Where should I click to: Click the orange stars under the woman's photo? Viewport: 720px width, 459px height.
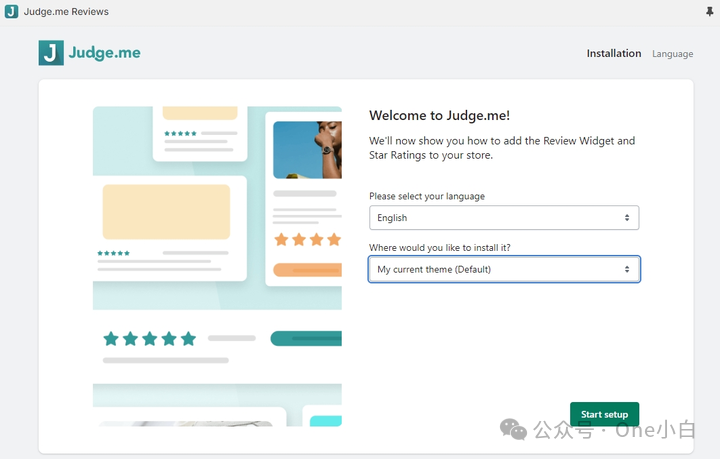(307, 240)
